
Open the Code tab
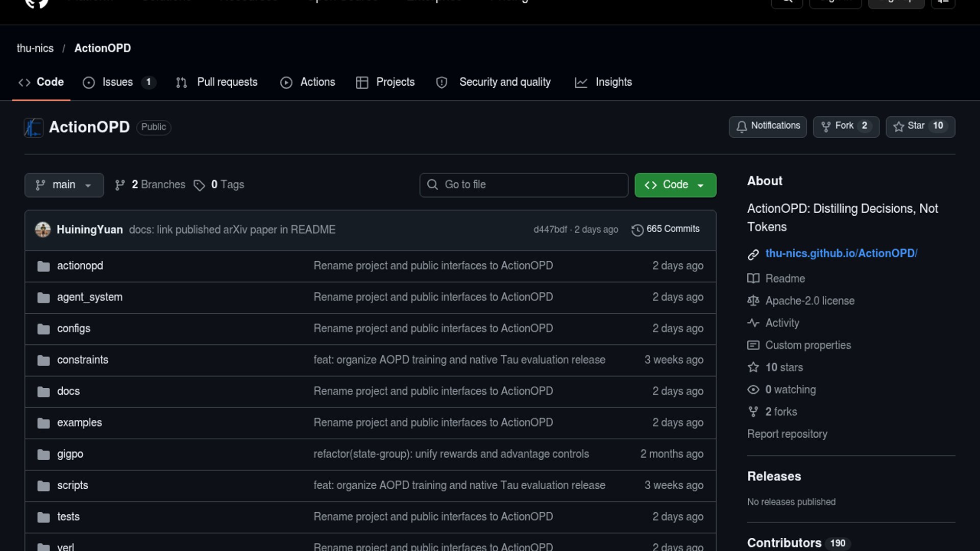pyautogui.click(x=41, y=82)
